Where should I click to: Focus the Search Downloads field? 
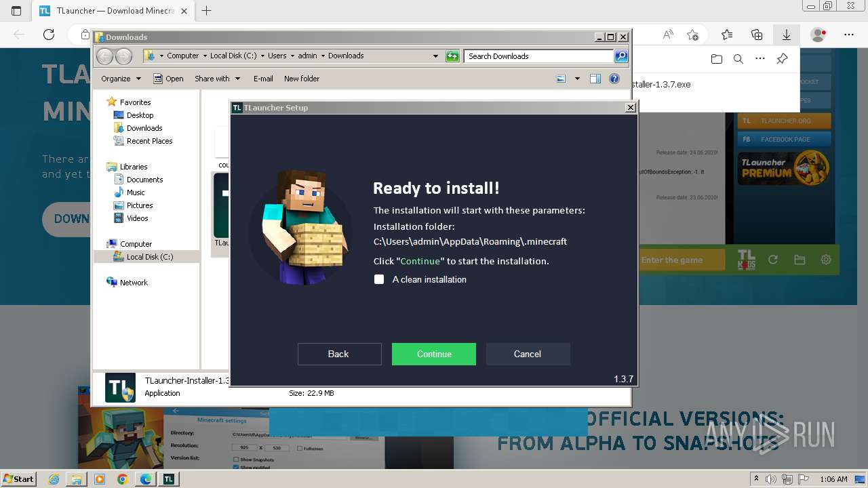(x=539, y=56)
